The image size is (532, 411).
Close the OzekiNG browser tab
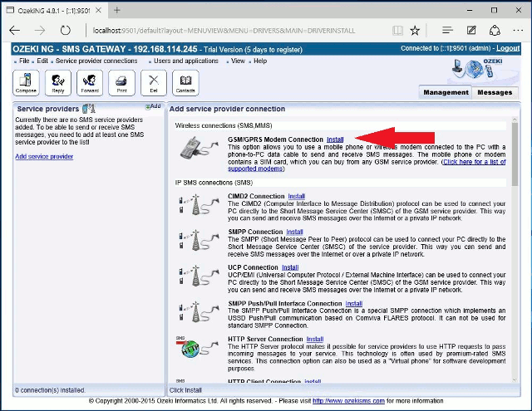(98, 10)
